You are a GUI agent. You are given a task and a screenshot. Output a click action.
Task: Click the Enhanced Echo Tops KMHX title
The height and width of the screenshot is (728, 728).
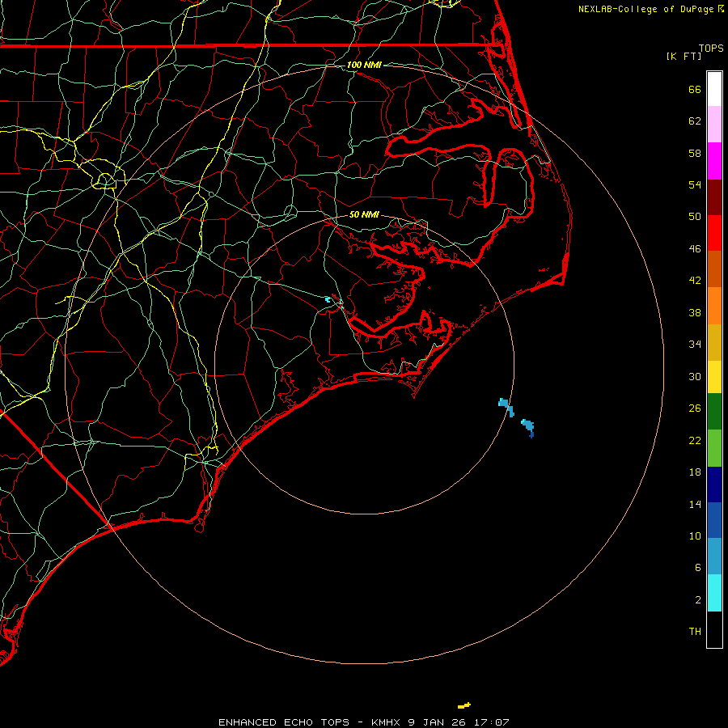click(363, 722)
